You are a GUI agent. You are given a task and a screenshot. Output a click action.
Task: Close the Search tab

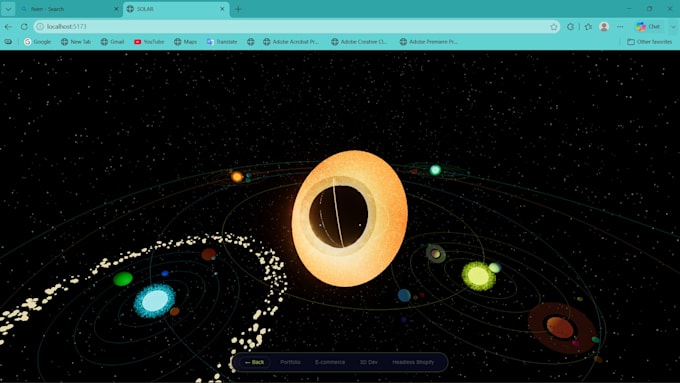click(116, 9)
